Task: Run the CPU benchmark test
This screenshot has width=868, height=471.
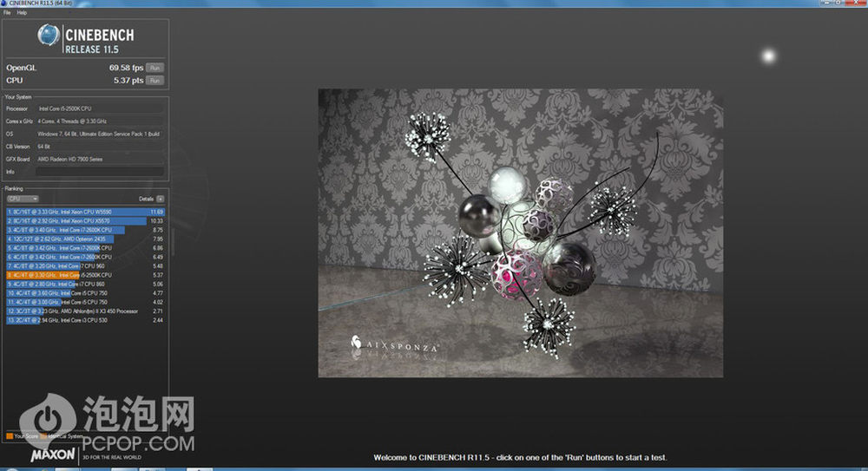Action: pyautogui.click(x=155, y=81)
